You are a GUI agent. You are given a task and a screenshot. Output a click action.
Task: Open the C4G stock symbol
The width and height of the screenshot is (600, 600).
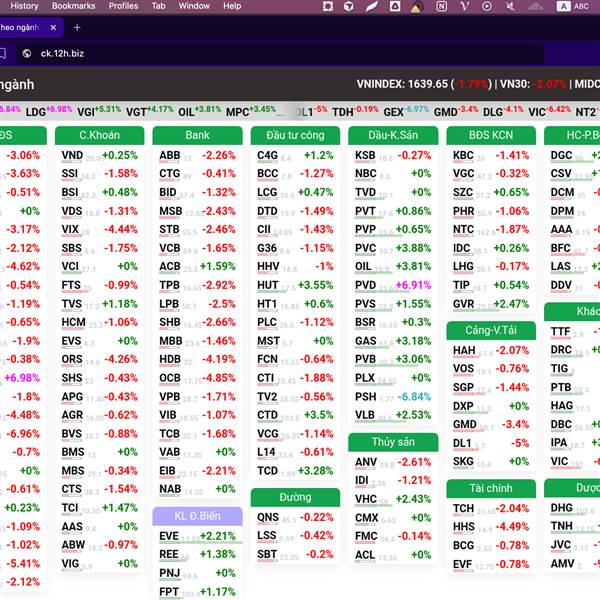pyautogui.click(x=267, y=155)
